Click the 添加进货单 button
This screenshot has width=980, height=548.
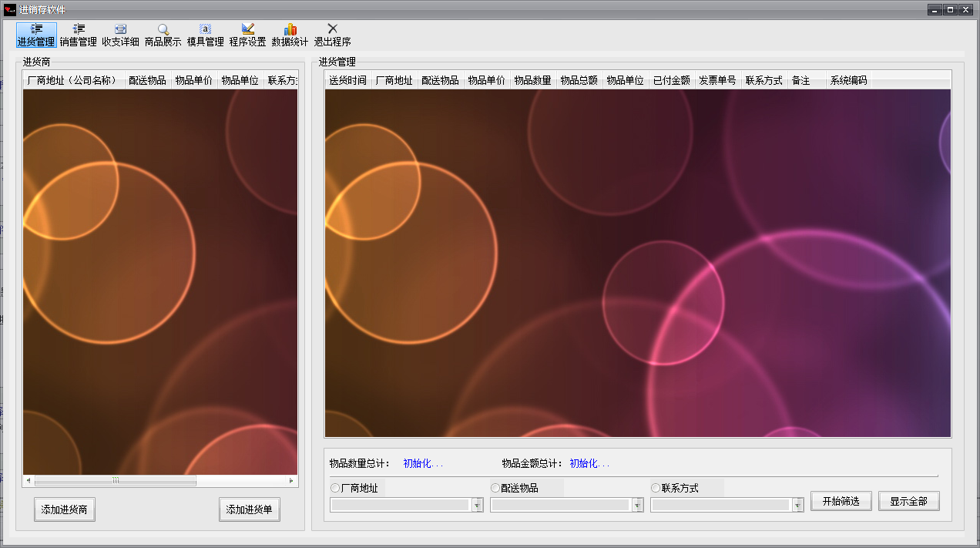[x=250, y=509]
